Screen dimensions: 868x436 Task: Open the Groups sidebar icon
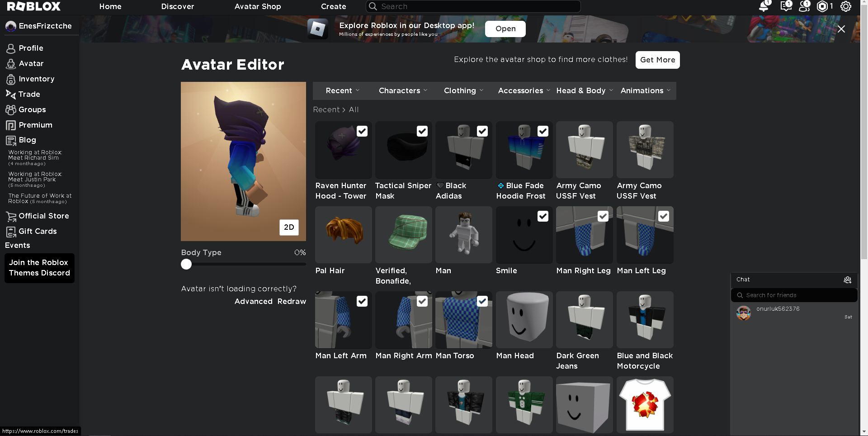click(x=11, y=110)
